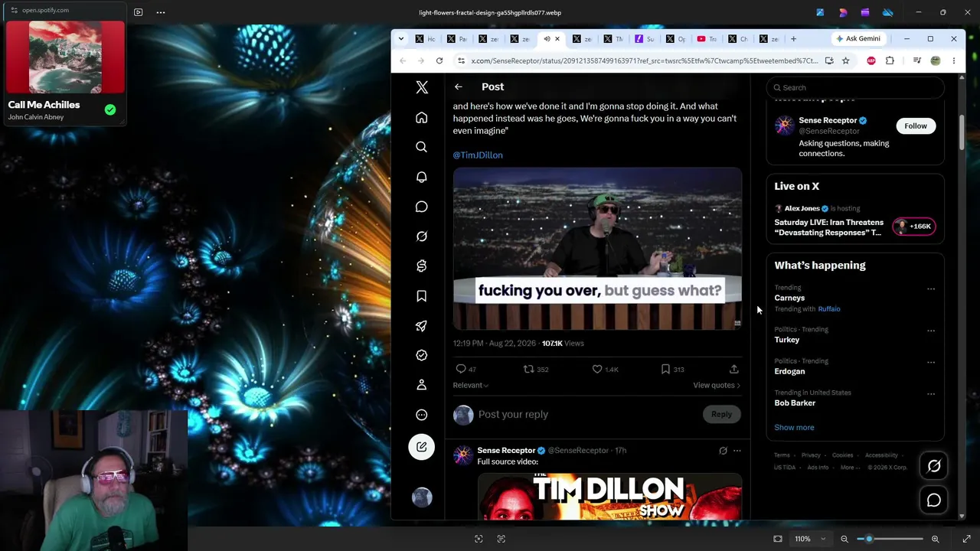Focus the Chrome address bar URL

[x=645, y=60]
